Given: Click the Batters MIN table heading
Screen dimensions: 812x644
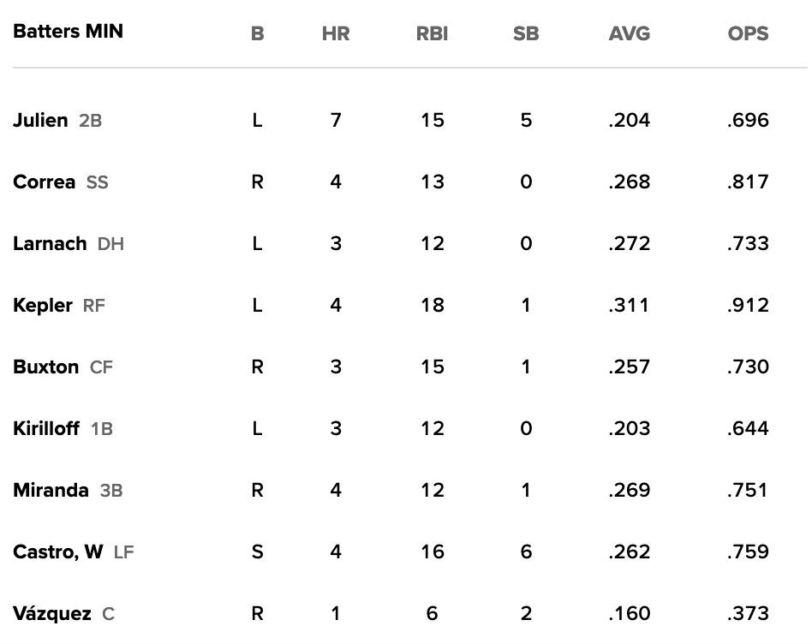Looking at the screenshot, I should click(68, 32).
